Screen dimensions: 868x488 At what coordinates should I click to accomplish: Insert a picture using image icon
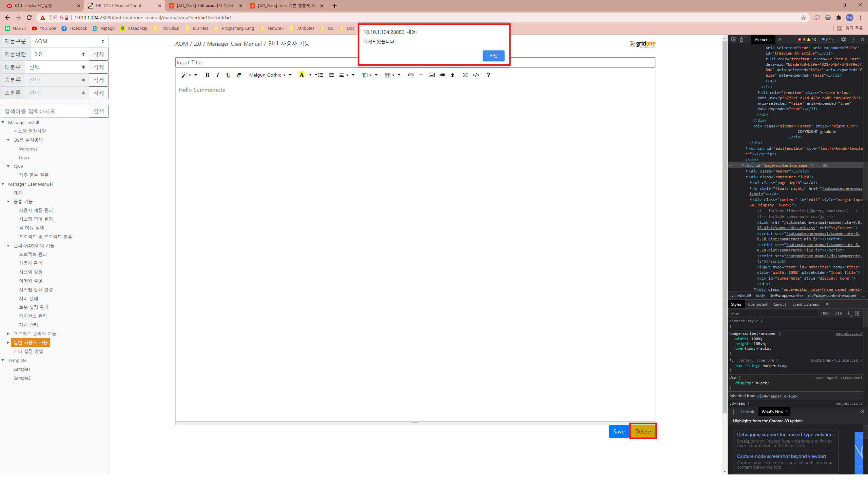click(x=432, y=75)
